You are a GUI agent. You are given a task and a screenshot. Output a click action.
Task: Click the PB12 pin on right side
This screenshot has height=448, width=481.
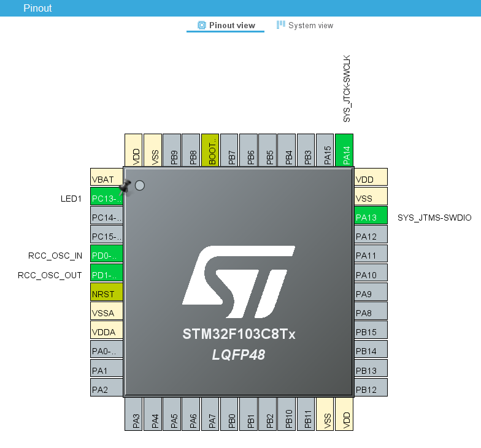click(x=371, y=387)
